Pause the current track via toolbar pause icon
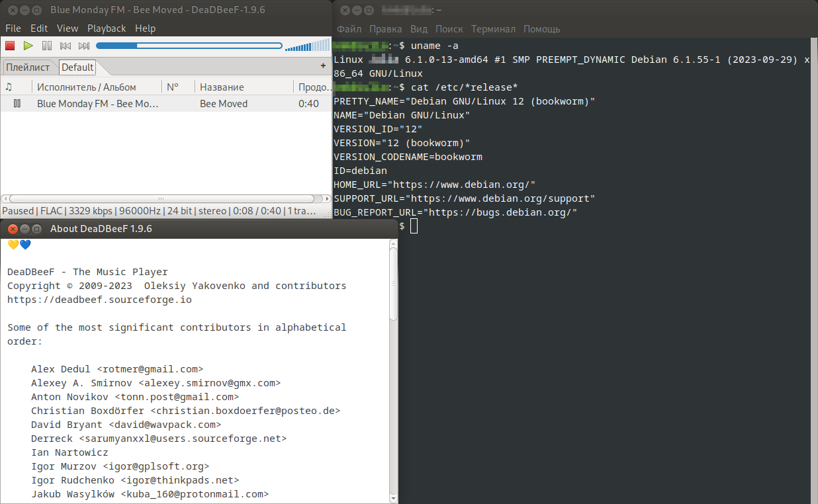Viewport: 818px width, 504px height. click(x=46, y=45)
